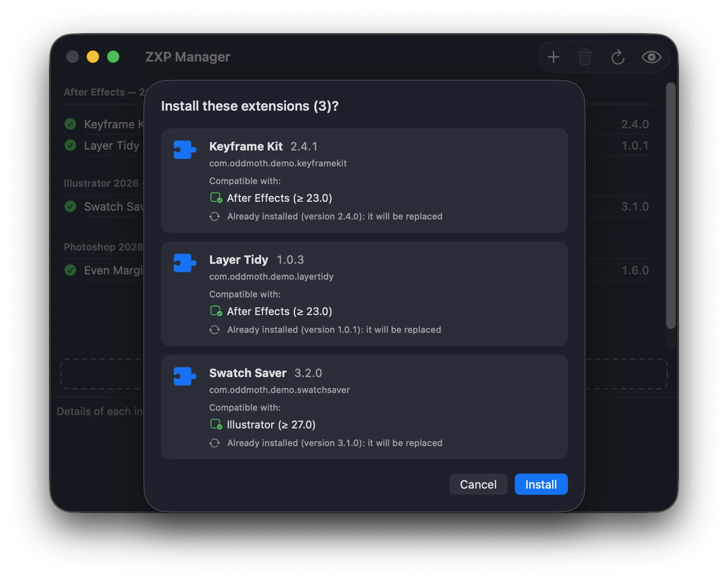728x578 pixels.
Task: Click version 1.0.1 in background list
Action: [635, 146]
